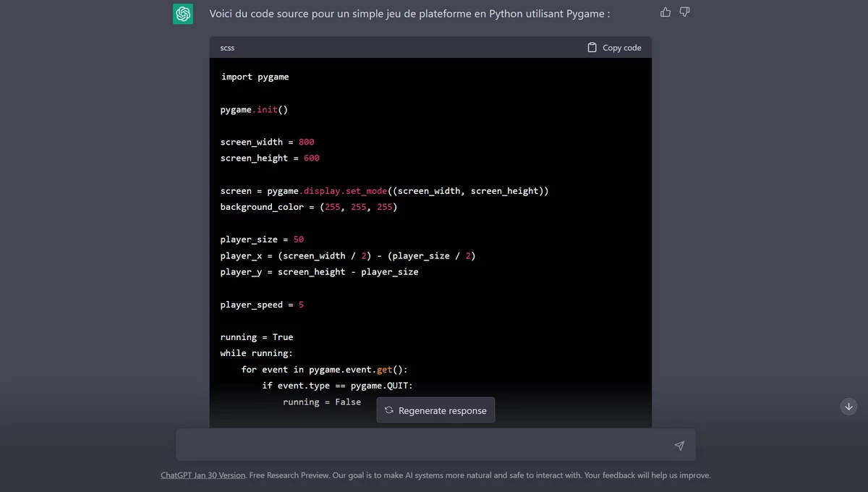This screenshot has height=492, width=868.
Task: Click the 'screen_height = 600' line
Action: [270, 158]
